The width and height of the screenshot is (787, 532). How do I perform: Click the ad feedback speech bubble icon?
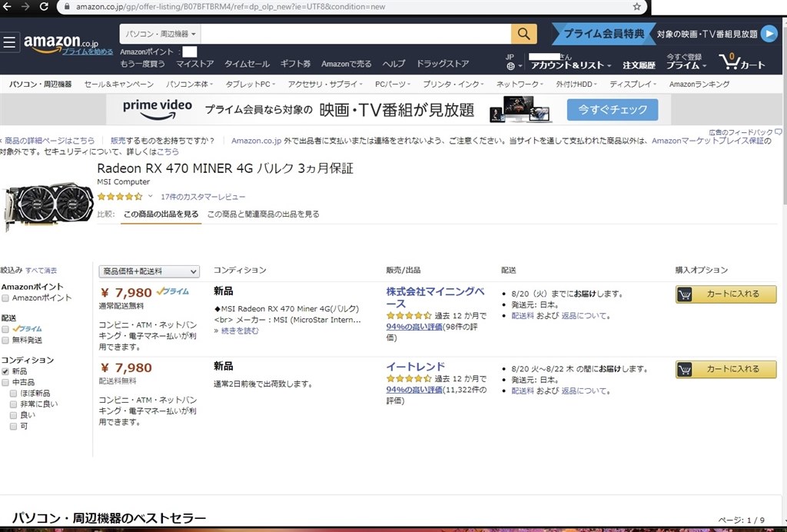(778, 132)
